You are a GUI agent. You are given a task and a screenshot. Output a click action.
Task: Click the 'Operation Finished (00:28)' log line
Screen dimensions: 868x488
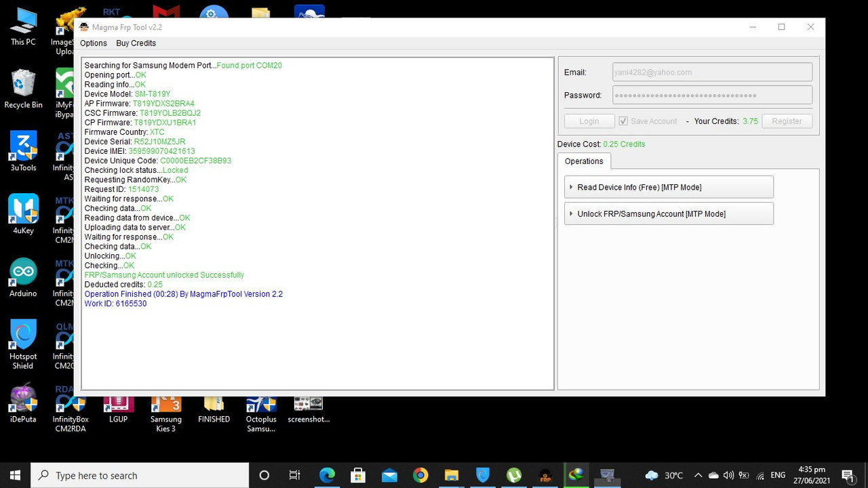point(184,294)
